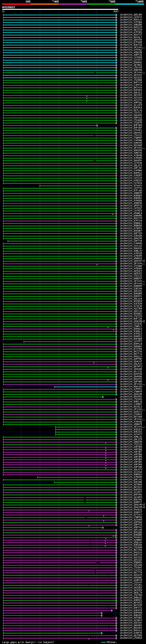The image size is (146, 644).
Task: Click the green ~80% identity legend bar
Action: coord(101,4)
